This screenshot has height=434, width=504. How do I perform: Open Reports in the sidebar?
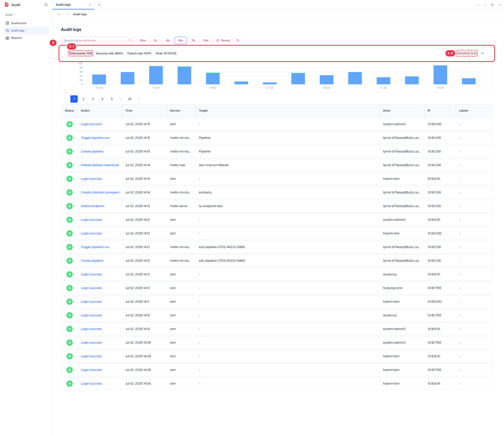[x=26, y=38]
